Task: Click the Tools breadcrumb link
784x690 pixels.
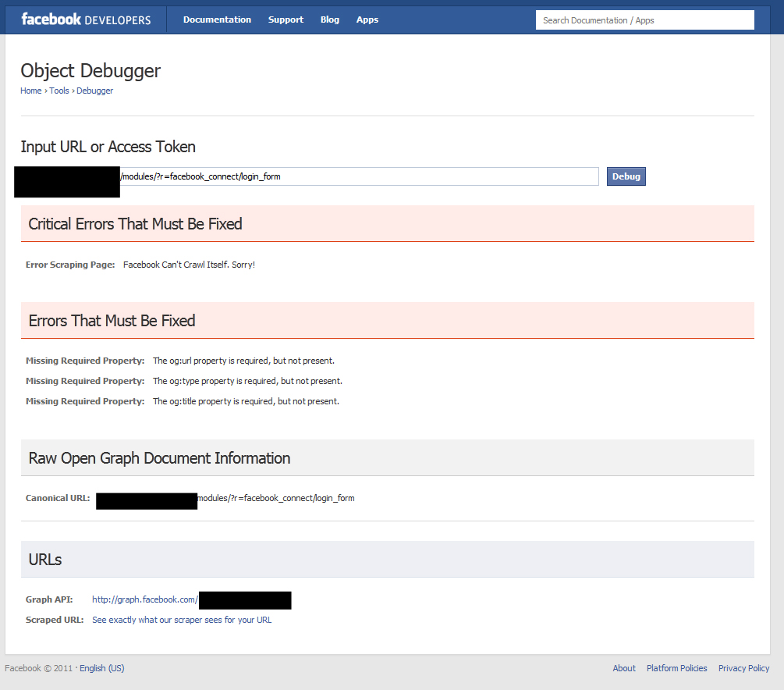Action: pos(59,91)
